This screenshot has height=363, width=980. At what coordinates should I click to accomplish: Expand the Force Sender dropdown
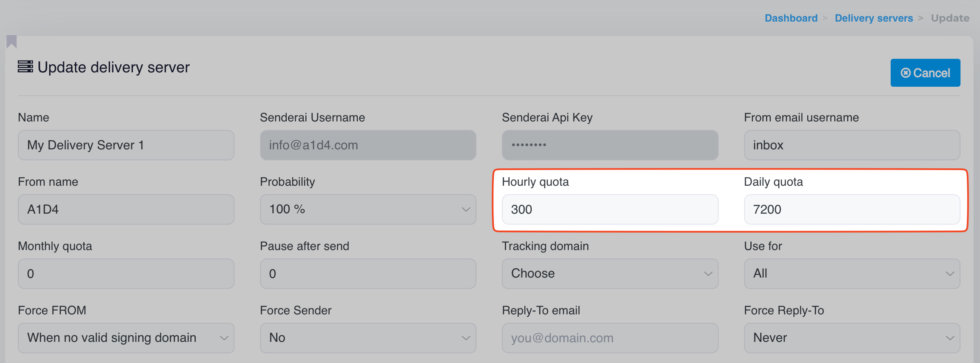pyautogui.click(x=368, y=338)
